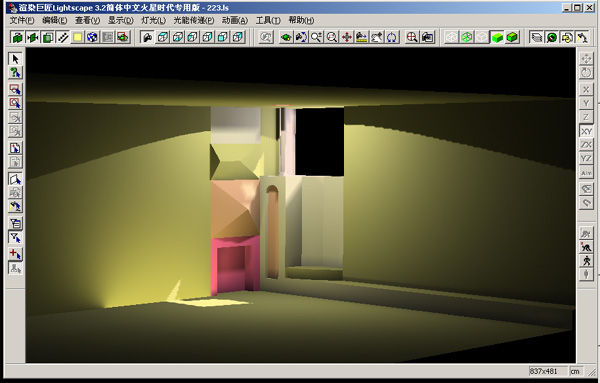
Task: Select the Zoom Window tool
Action: (331, 37)
